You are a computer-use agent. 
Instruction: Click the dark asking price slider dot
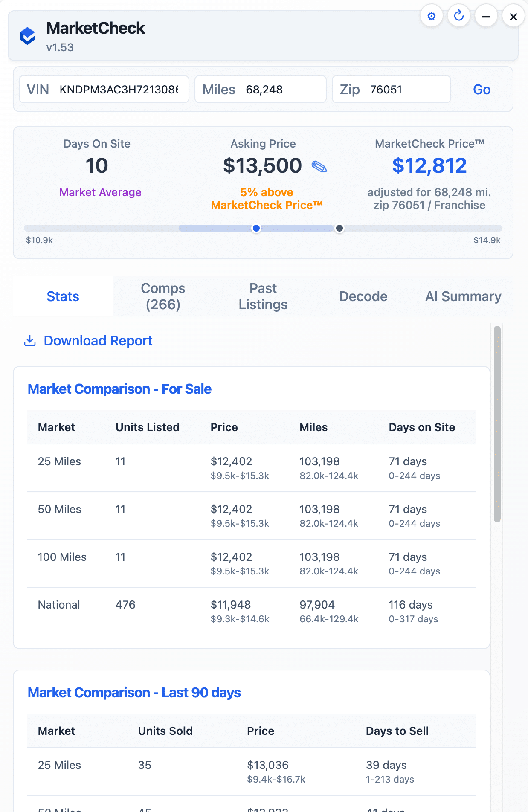click(x=339, y=228)
